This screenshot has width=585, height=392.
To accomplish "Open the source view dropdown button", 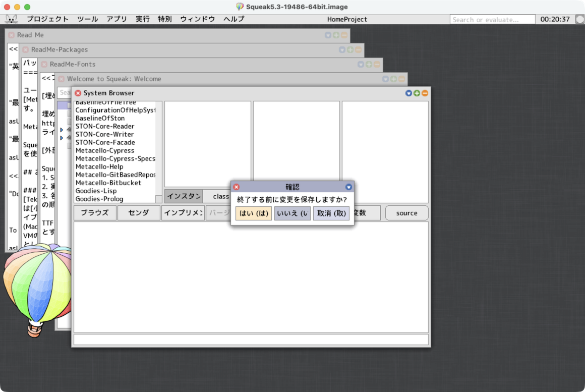I will pos(406,213).
